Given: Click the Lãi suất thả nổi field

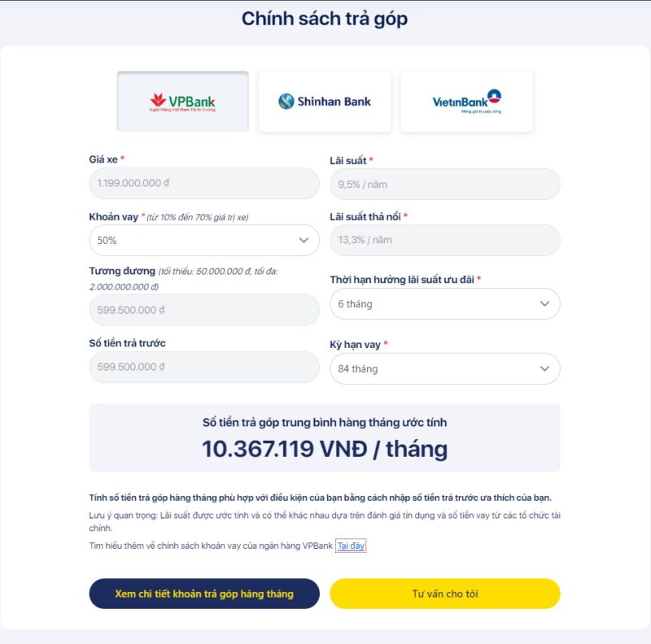Looking at the screenshot, I should point(445,240).
